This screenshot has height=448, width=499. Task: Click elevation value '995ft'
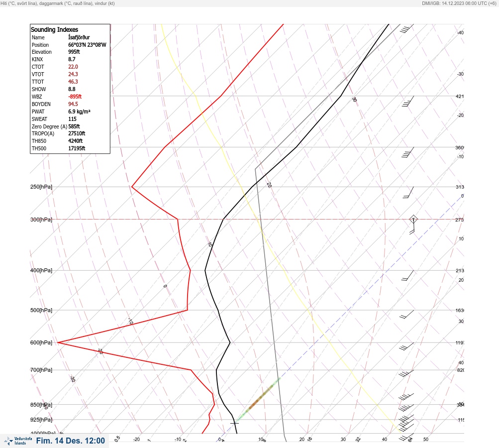pos(74,52)
